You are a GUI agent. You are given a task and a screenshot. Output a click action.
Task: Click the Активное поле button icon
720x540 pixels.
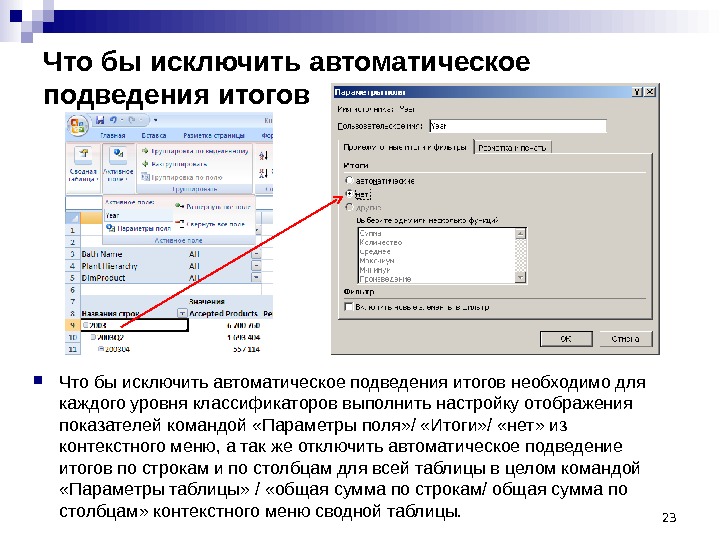coord(118,155)
